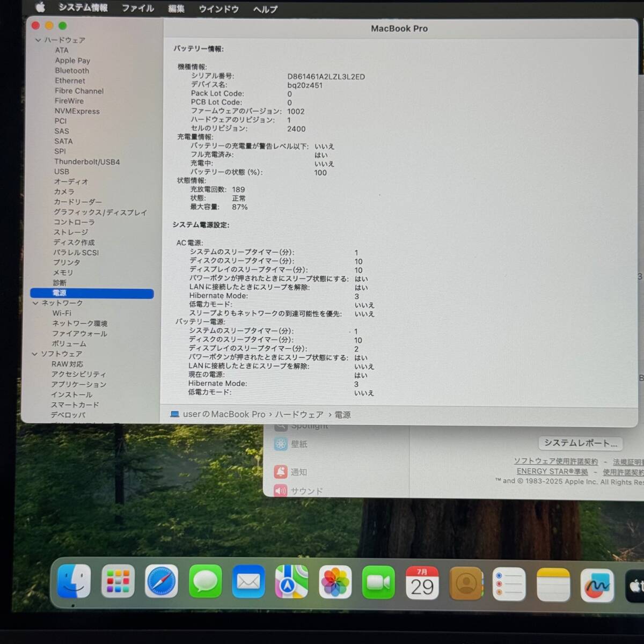Click ハードウェア in the path bar
Image resolution: width=644 pixels, height=644 pixels.
[x=299, y=414]
